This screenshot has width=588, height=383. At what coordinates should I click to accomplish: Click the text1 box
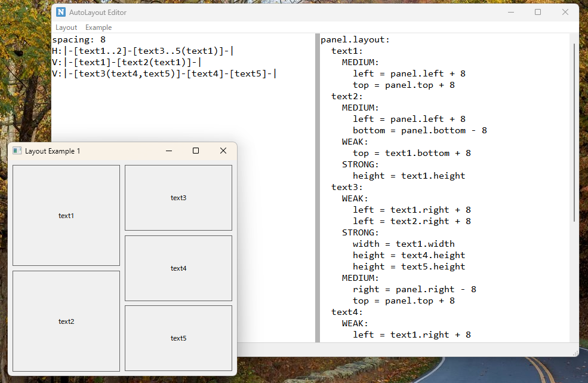(x=66, y=216)
